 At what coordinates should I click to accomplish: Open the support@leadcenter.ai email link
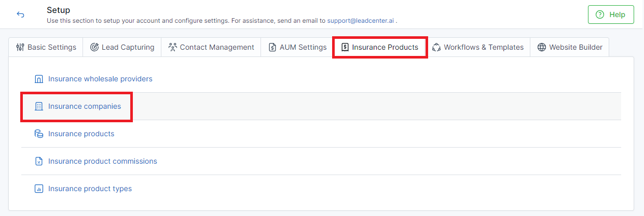(361, 21)
